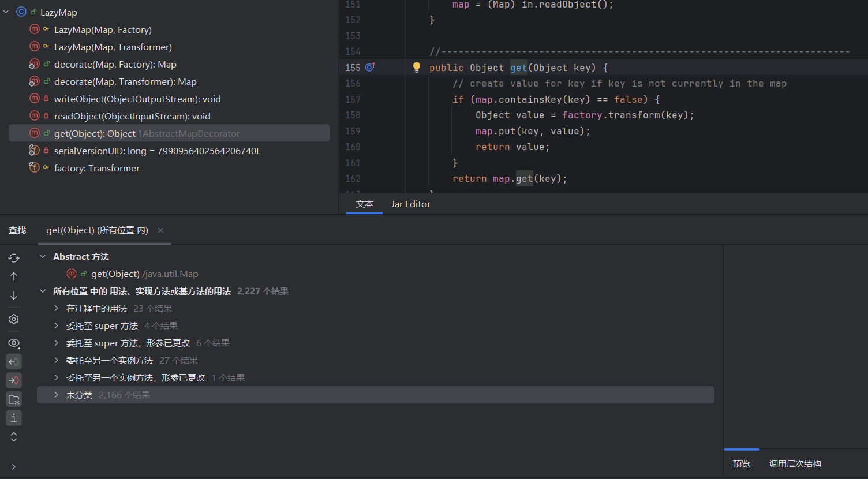Image resolution: width=868 pixels, height=479 pixels.
Task: Open the eye view options menu
Action: [x=14, y=343]
